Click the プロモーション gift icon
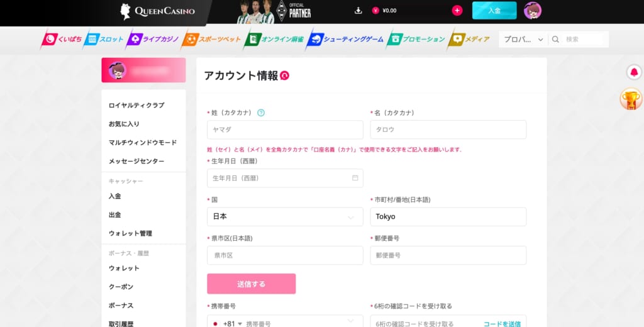Image resolution: width=644 pixels, height=327 pixels. 395,40
